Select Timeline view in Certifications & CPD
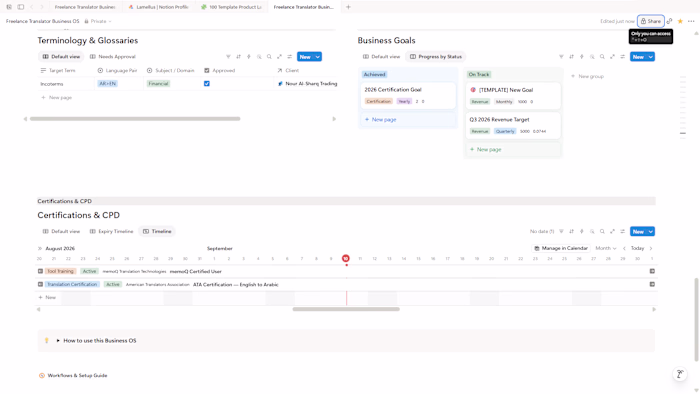The width and height of the screenshot is (700, 394). tap(157, 231)
